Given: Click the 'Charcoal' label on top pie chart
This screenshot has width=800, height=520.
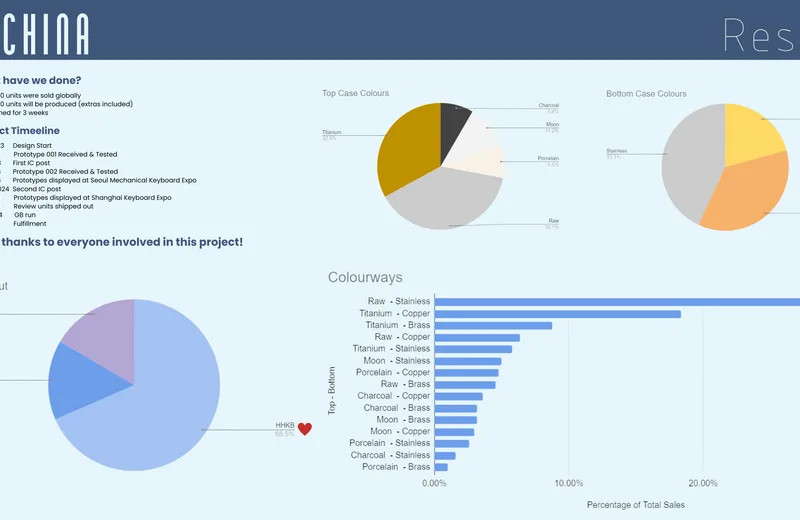Looking at the screenshot, I should (x=548, y=105).
